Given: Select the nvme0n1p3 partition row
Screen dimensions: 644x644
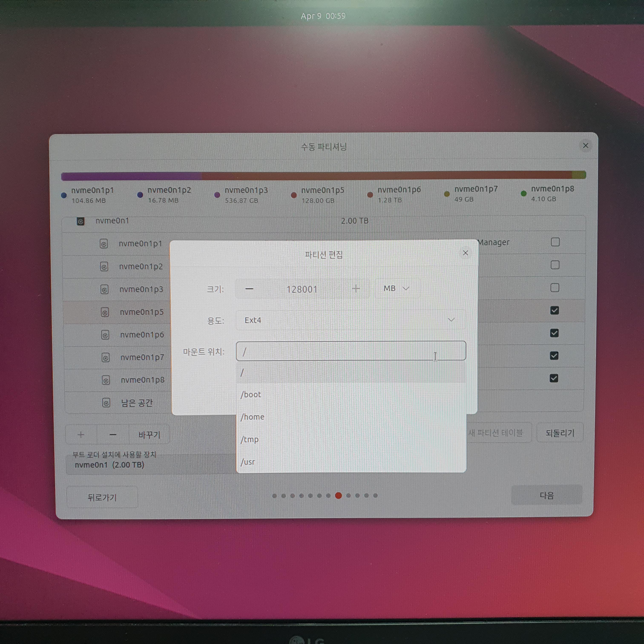Looking at the screenshot, I should coord(117,289).
